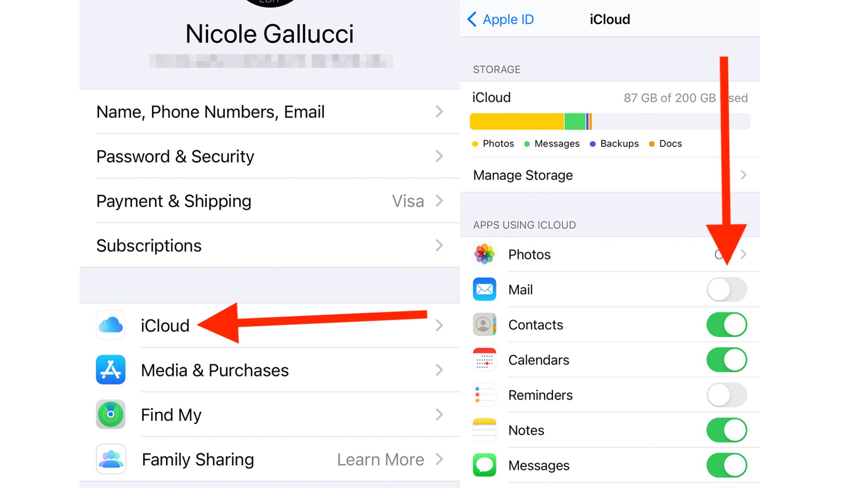Tap the back chevron beside Apple ID
The image size is (868, 488).
coord(472,19)
